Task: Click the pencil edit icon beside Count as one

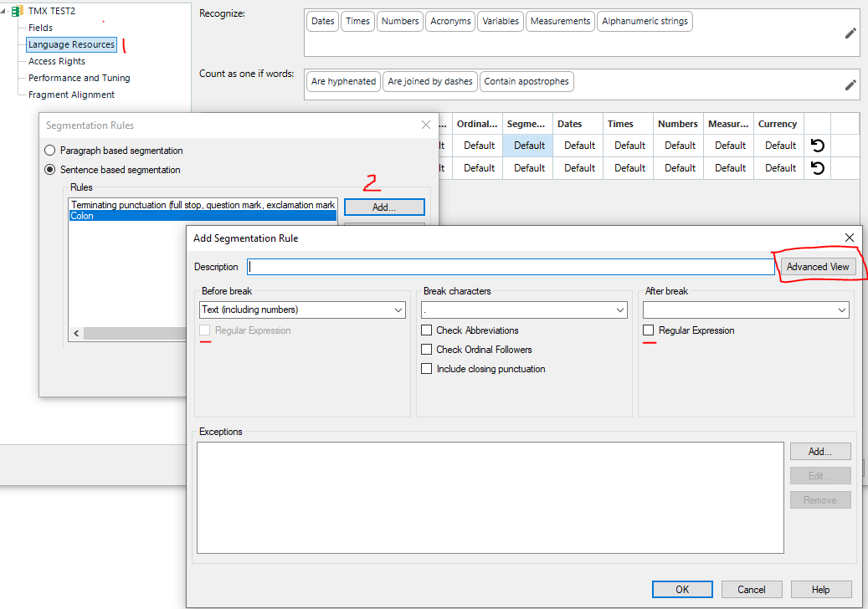Action: pyautogui.click(x=850, y=85)
